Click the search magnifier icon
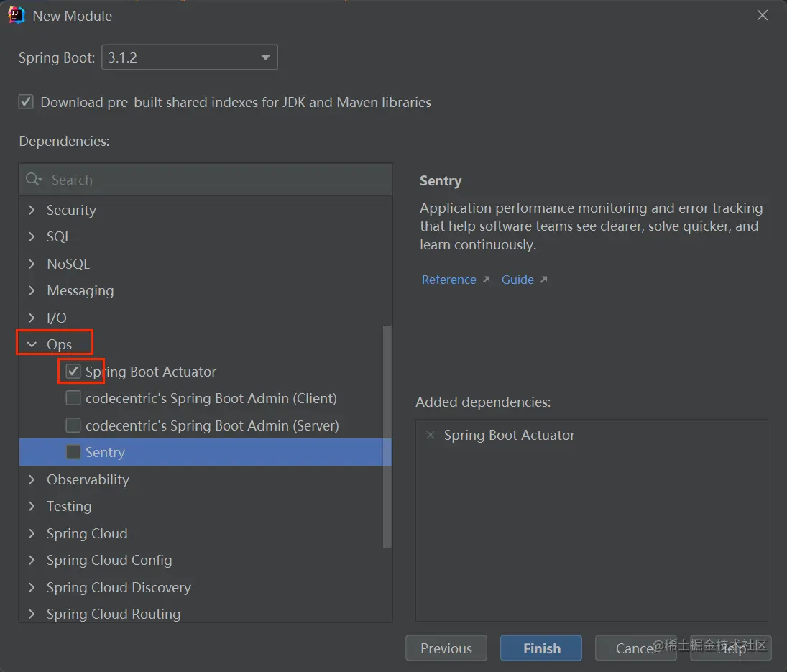The image size is (787, 672). pyautogui.click(x=33, y=179)
